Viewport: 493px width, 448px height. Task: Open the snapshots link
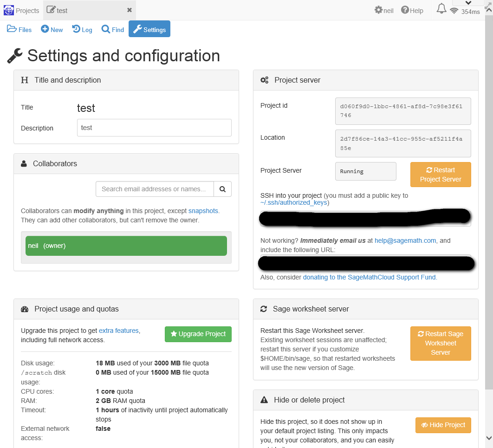(203, 211)
